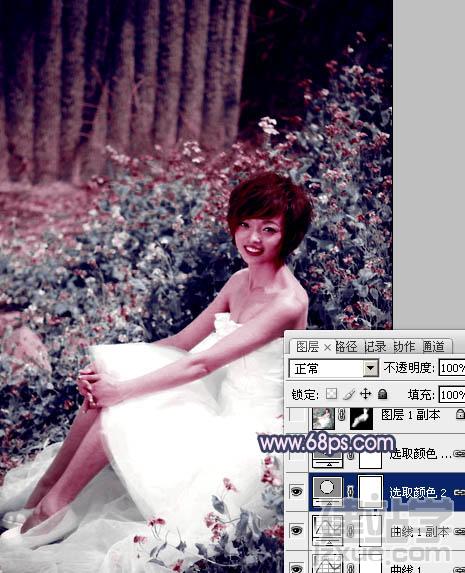Close the 图层 tab with its X
Screen dimensions: 465x573
tap(327, 348)
